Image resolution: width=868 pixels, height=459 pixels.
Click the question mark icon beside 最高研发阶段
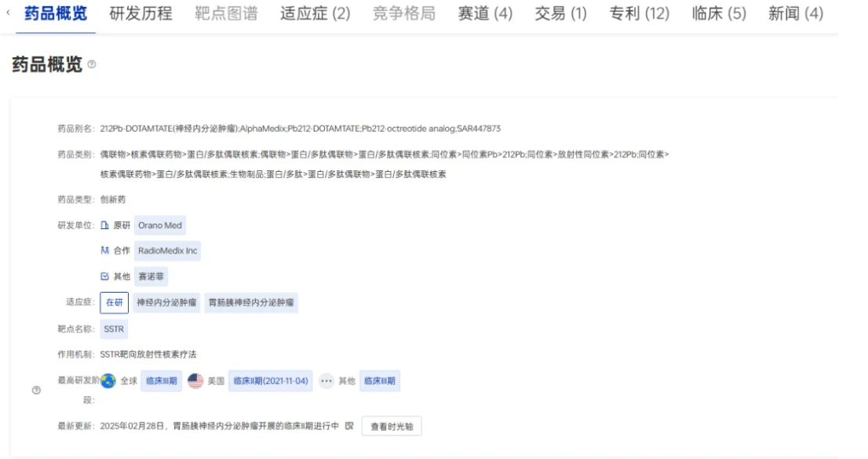coord(36,391)
